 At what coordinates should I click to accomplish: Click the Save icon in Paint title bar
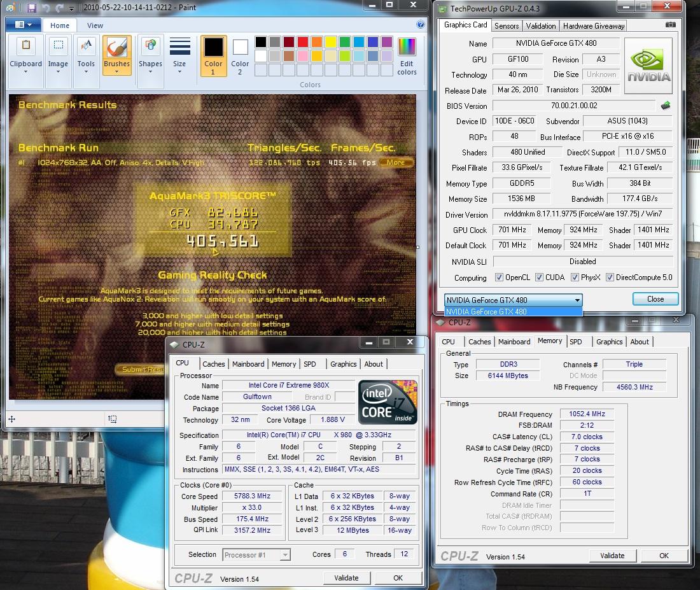click(31, 8)
